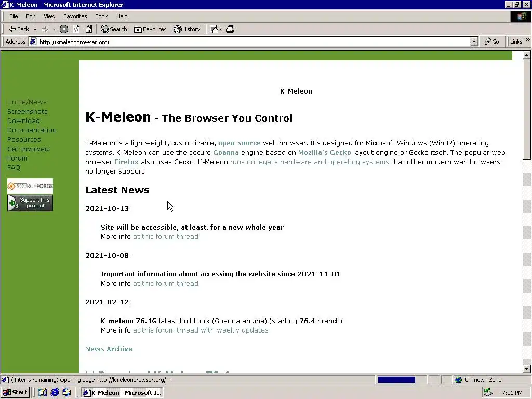The width and height of the screenshot is (532, 399).
Task: Open the Forward history dropdown arrow
Action: point(54,29)
